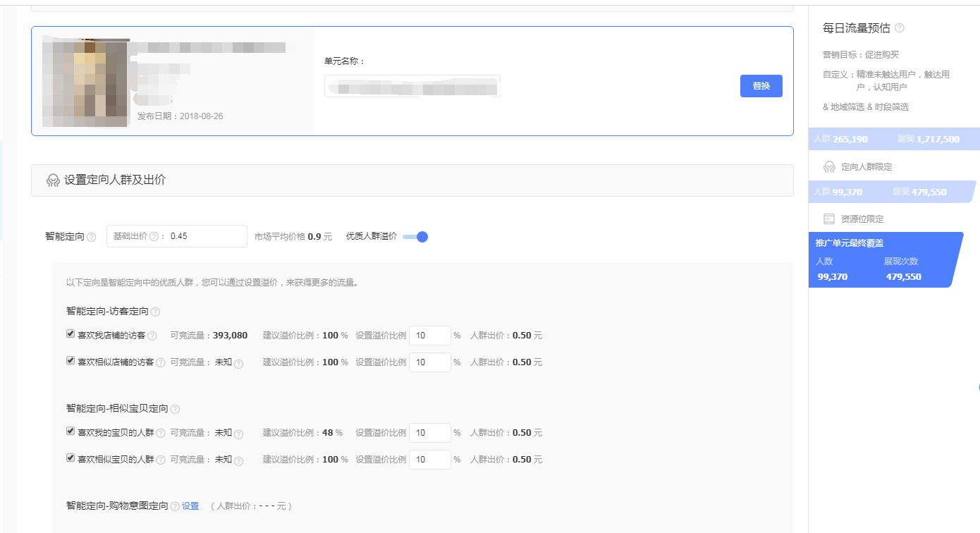Click the product thumbnail image
The image size is (980, 533).
tap(85, 81)
